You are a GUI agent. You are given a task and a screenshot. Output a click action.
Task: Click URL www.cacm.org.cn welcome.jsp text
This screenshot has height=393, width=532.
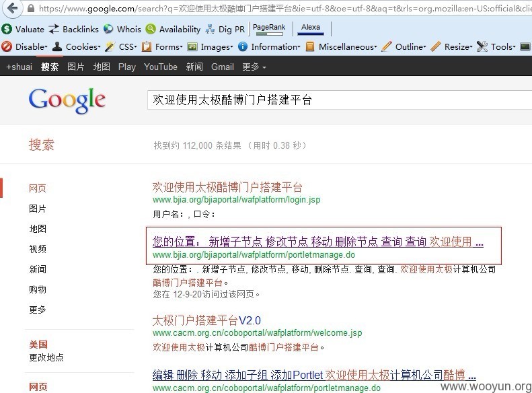click(x=257, y=333)
